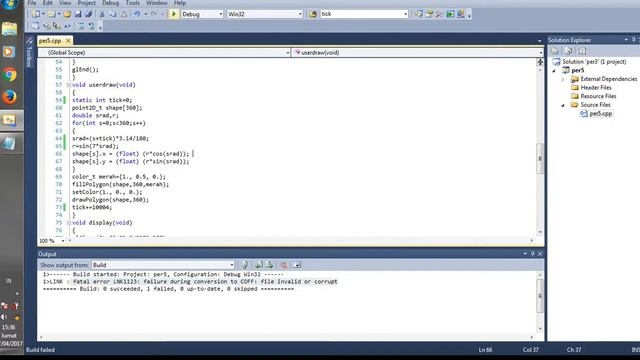This screenshot has height=360, width=640.
Task: Toggle word wrap in the Output window
Action: click(297, 265)
